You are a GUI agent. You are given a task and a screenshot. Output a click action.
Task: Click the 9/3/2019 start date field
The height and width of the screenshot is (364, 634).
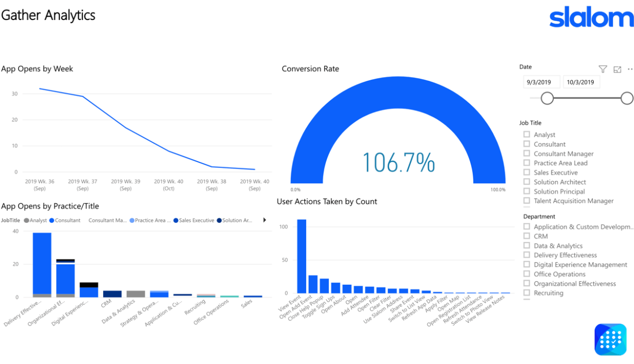coord(541,82)
